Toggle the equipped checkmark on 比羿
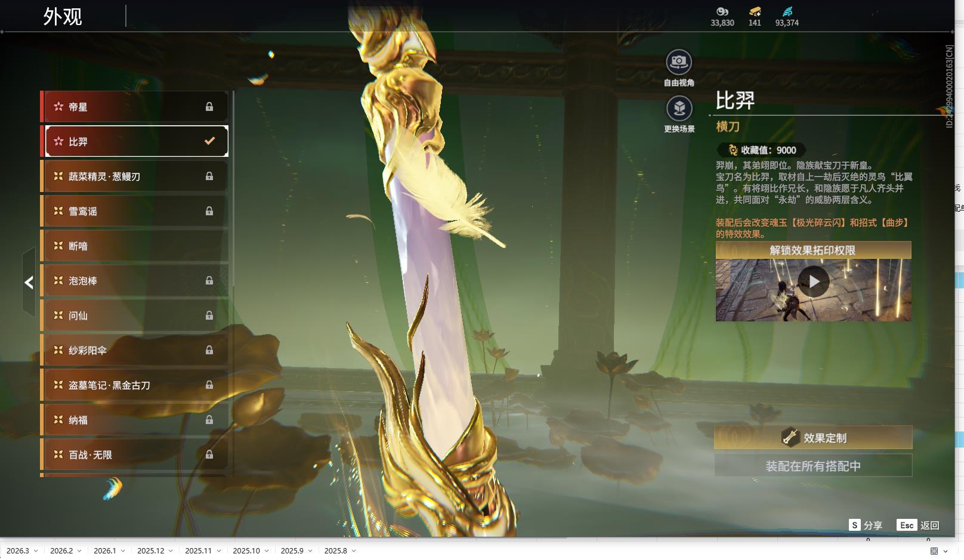Viewport: 964px width, 560px height. click(209, 141)
